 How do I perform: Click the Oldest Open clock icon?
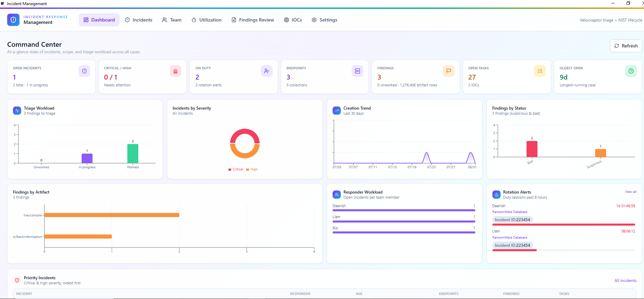[x=631, y=71]
